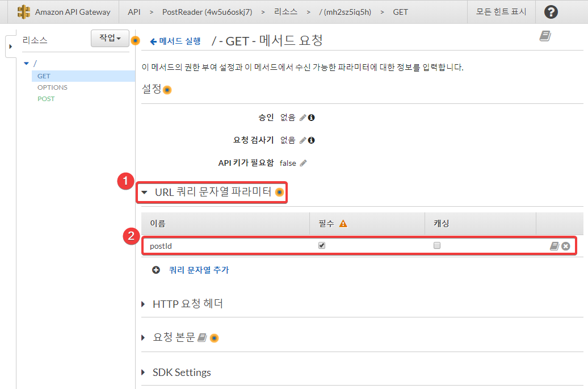
Task: Click hint dot beside URL 쿼리 문자열 파라미터
Action: coord(279,193)
